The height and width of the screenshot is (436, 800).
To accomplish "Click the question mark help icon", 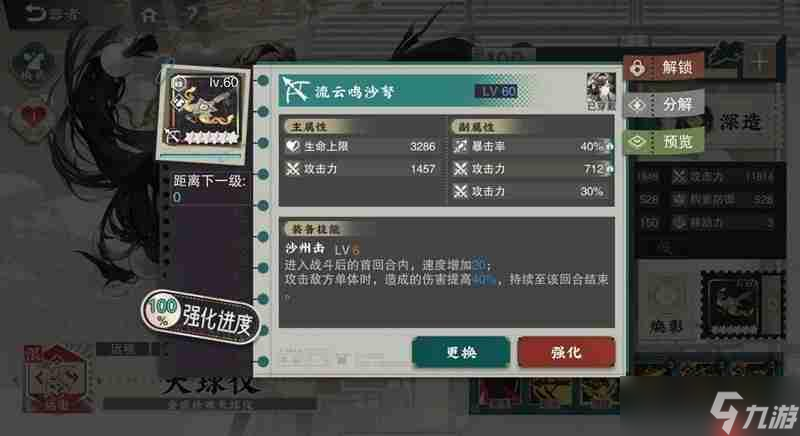I will [191, 14].
